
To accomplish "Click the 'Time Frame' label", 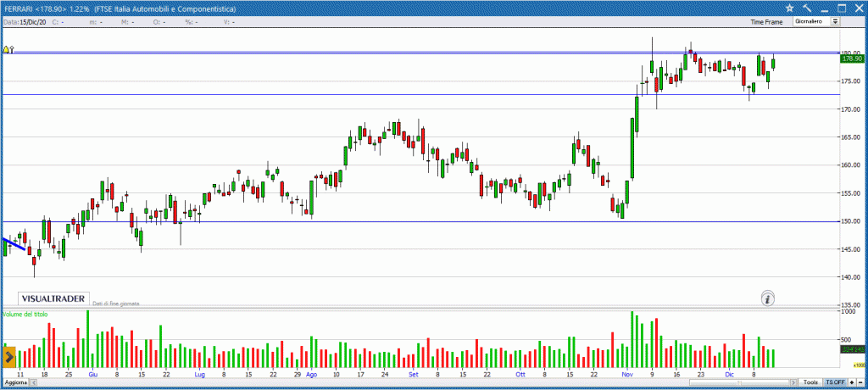I will coord(766,22).
